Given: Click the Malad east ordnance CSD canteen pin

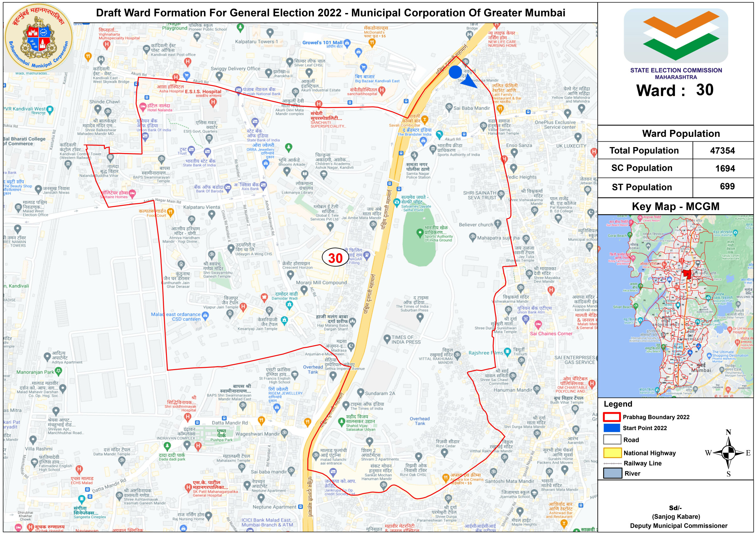Looking at the screenshot, I should 205,315.
